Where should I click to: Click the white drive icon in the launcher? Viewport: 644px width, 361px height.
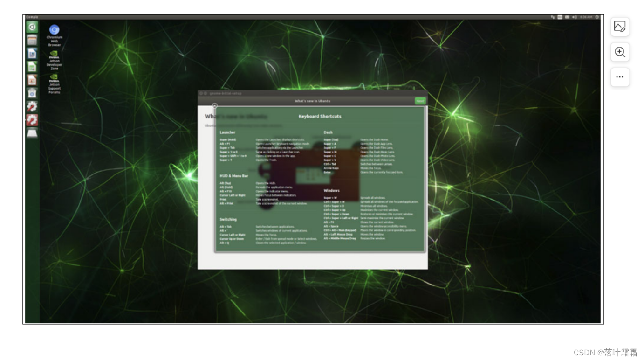pyautogui.click(x=32, y=134)
